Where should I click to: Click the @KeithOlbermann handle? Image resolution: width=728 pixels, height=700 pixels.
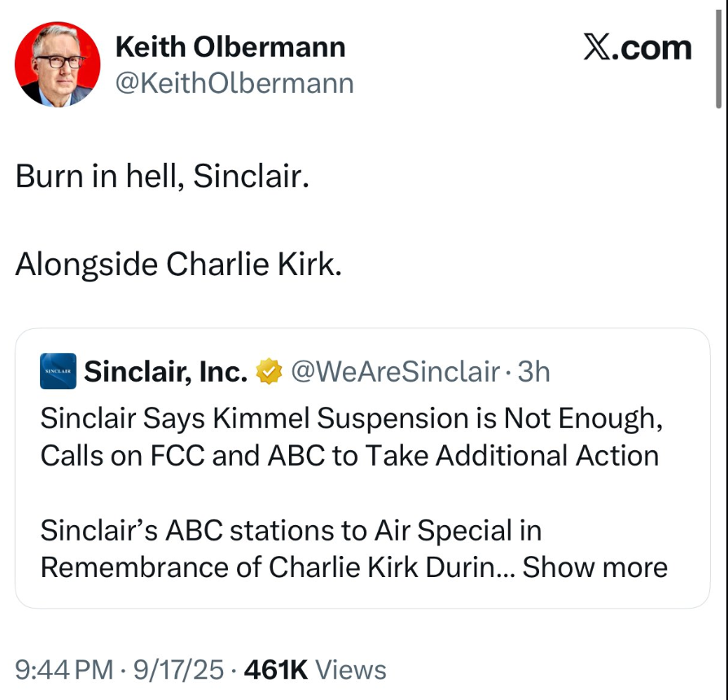[x=235, y=83]
